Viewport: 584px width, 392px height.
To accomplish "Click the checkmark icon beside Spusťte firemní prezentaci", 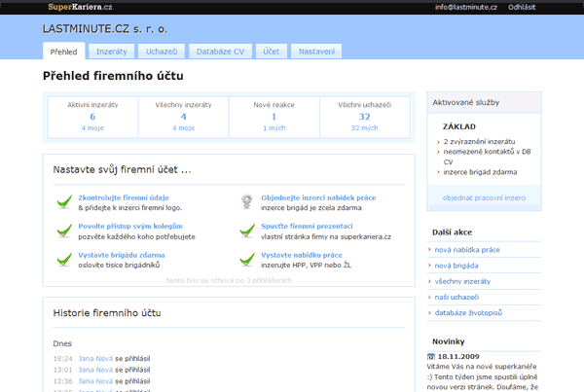I will 247,231.
